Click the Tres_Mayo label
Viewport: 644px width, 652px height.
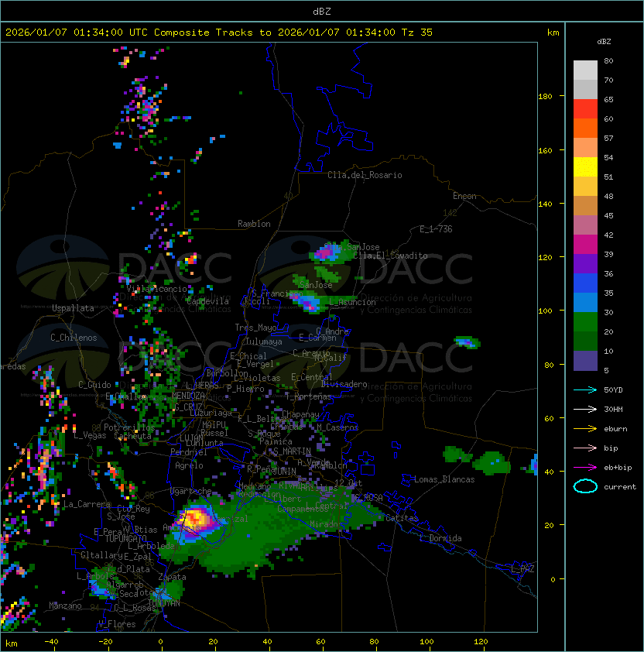coord(255,328)
